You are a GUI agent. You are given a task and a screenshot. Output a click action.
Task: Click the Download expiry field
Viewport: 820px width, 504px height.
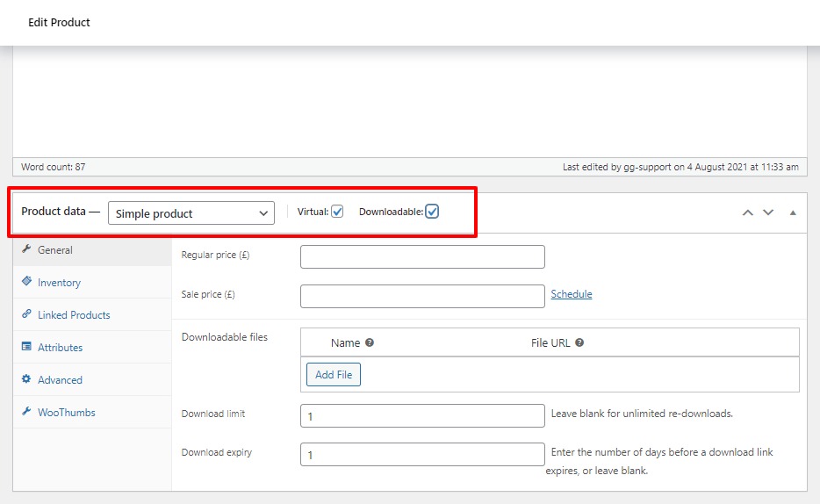tap(422, 454)
